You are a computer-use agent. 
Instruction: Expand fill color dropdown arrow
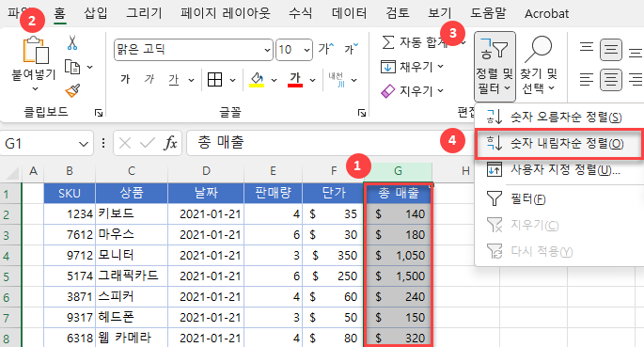click(274, 80)
